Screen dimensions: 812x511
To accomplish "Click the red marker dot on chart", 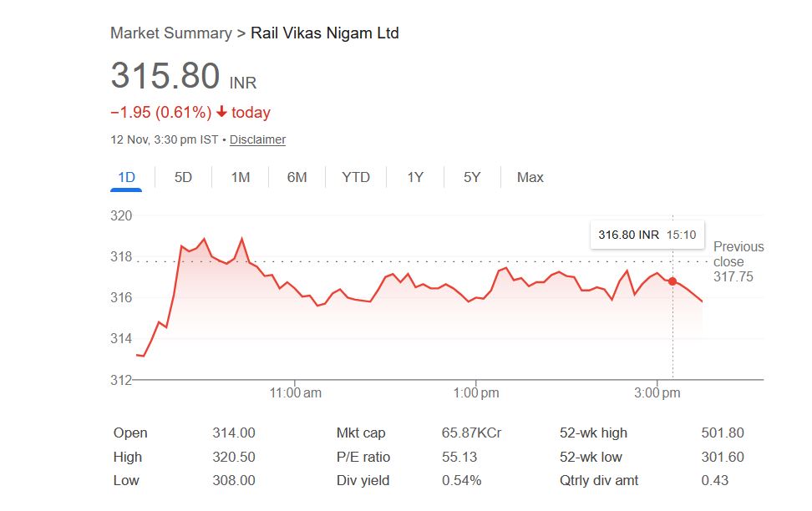I will tap(672, 281).
